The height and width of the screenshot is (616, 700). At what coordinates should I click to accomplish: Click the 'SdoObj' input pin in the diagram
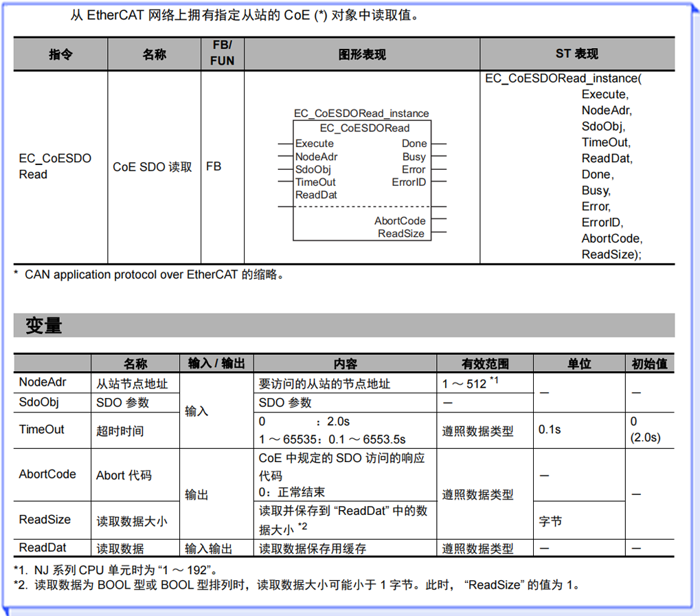click(313, 170)
